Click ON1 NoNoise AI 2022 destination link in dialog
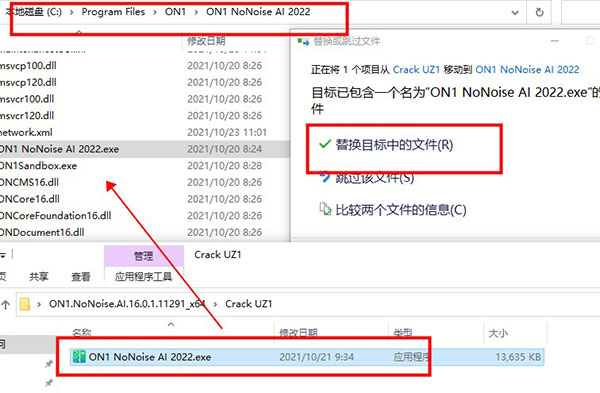This screenshot has width=600, height=393. 527,70
